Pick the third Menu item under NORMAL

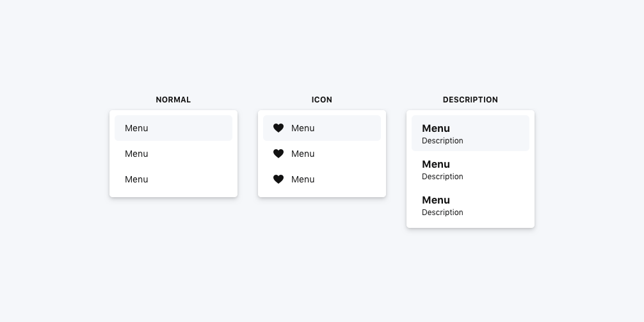coord(136,179)
